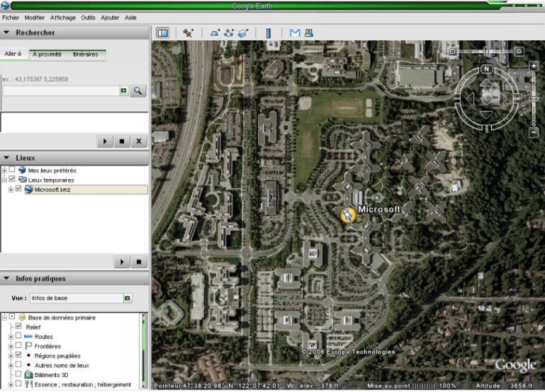Click the compass up arrow to pan north
The height and width of the screenshot is (392, 545).
tap(486, 82)
